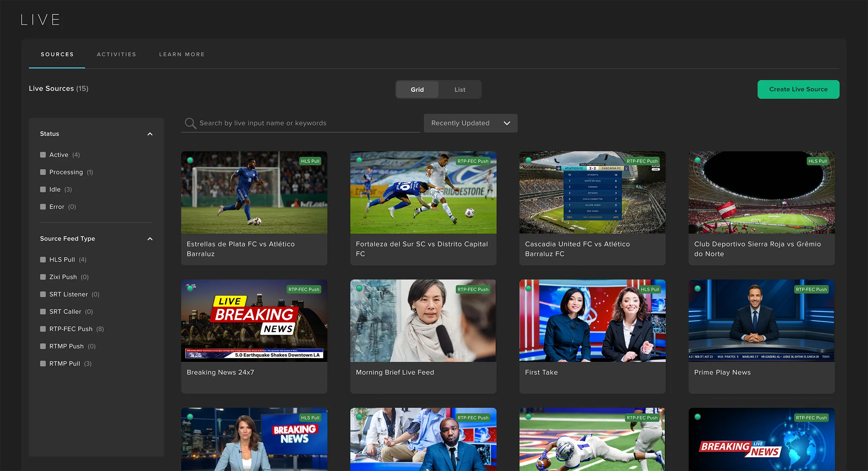This screenshot has width=868, height=471.
Task: Click HLS Pull badge on Club Deportivo Sierra Roja card
Action: [818, 161]
